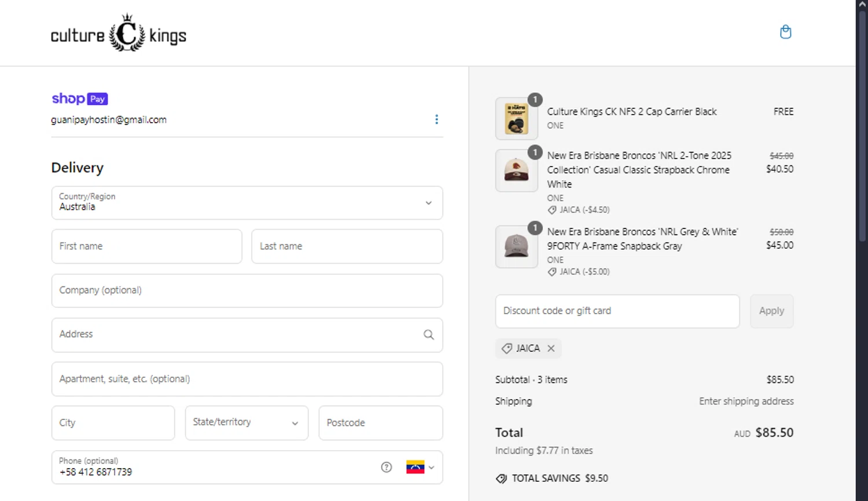Image resolution: width=868 pixels, height=501 pixels.
Task: Open the Country/Region dropdown
Action: click(247, 202)
